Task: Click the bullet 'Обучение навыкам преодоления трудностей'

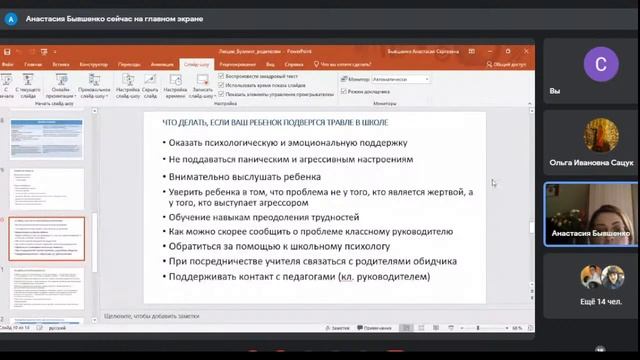Action: point(264,217)
